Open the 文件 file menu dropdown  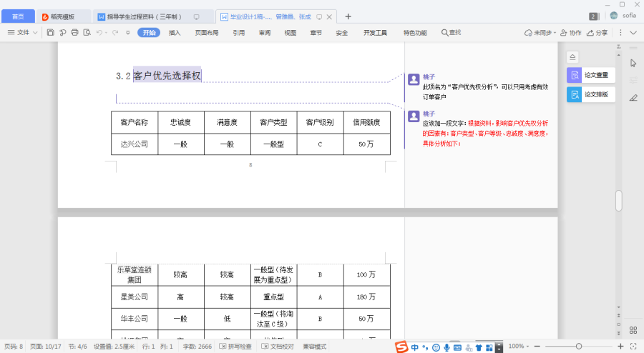[23, 32]
